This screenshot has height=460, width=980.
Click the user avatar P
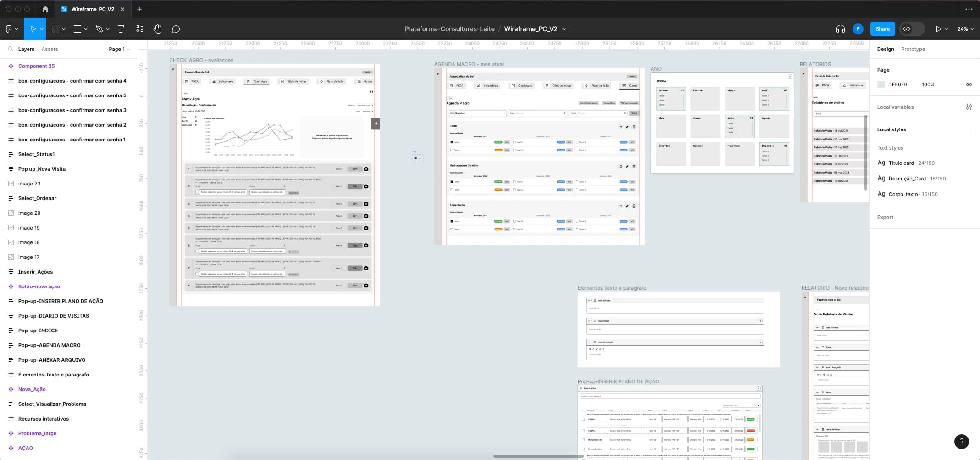coord(858,29)
